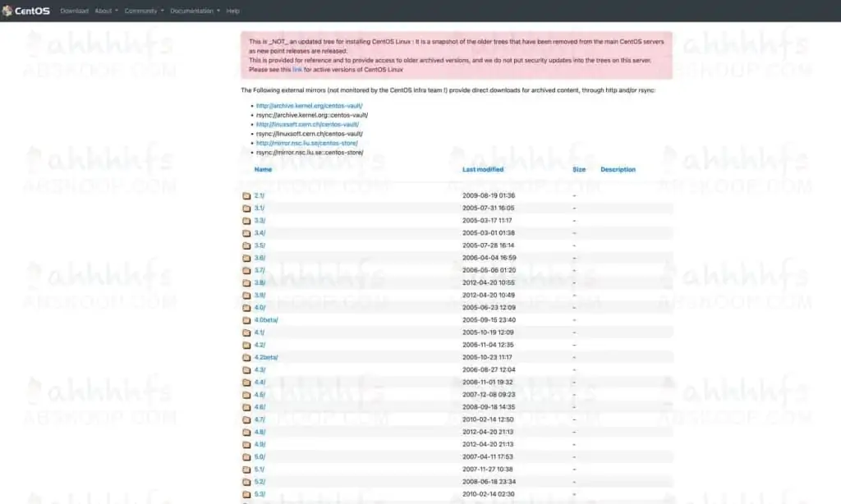This screenshot has width=841, height=504.
Task: Open the folder icon beside 2.1/
Action: (247, 195)
